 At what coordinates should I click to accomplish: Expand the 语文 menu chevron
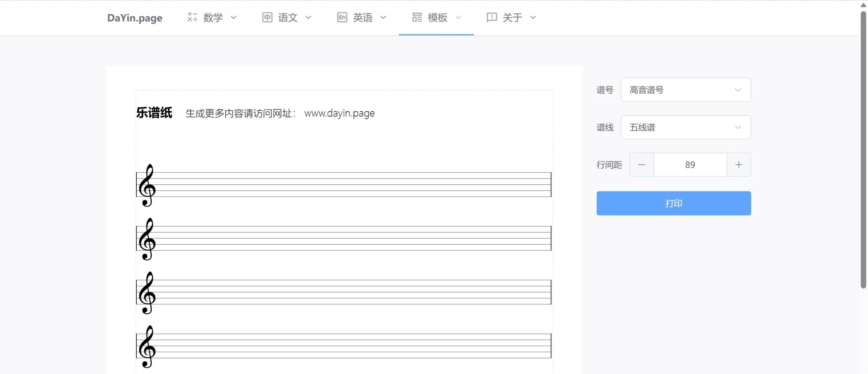pyautogui.click(x=308, y=17)
